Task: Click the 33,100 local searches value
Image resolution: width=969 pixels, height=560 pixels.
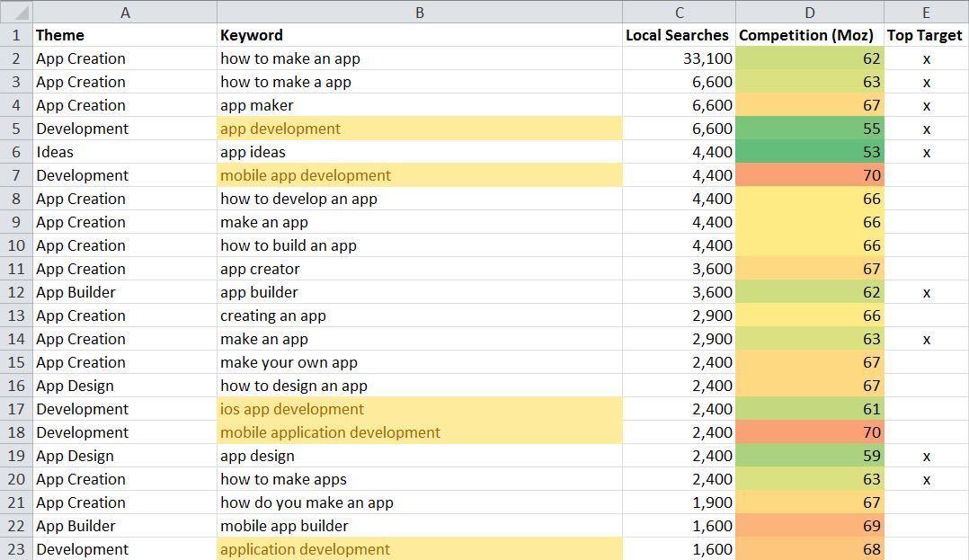Action: (680, 58)
